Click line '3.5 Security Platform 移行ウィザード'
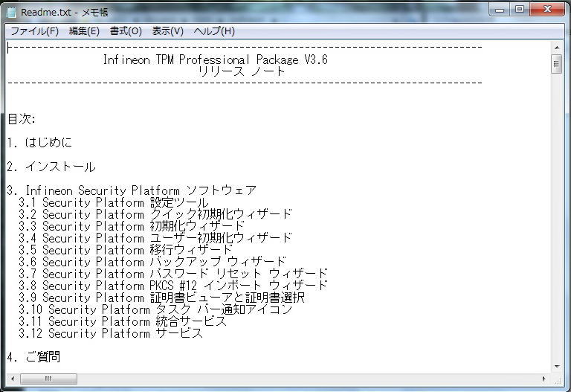Image resolution: width=571 pixels, height=392 pixels. pyautogui.click(x=126, y=250)
